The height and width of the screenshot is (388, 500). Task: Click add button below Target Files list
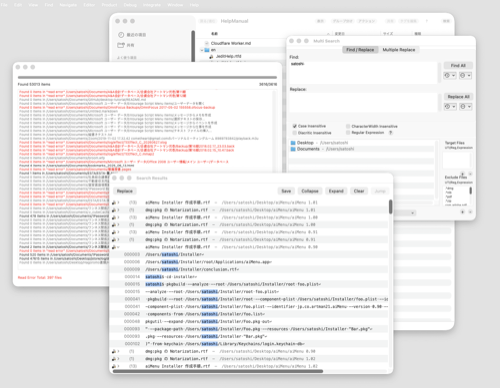click(x=463, y=174)
